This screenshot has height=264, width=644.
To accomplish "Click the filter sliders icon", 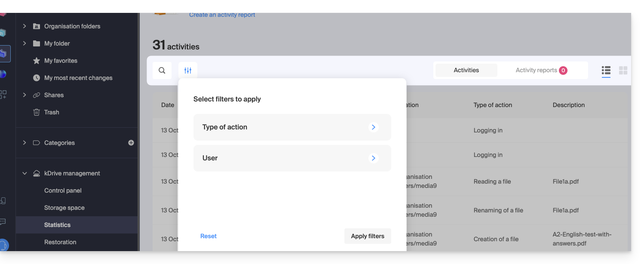I will pos(188,71).
